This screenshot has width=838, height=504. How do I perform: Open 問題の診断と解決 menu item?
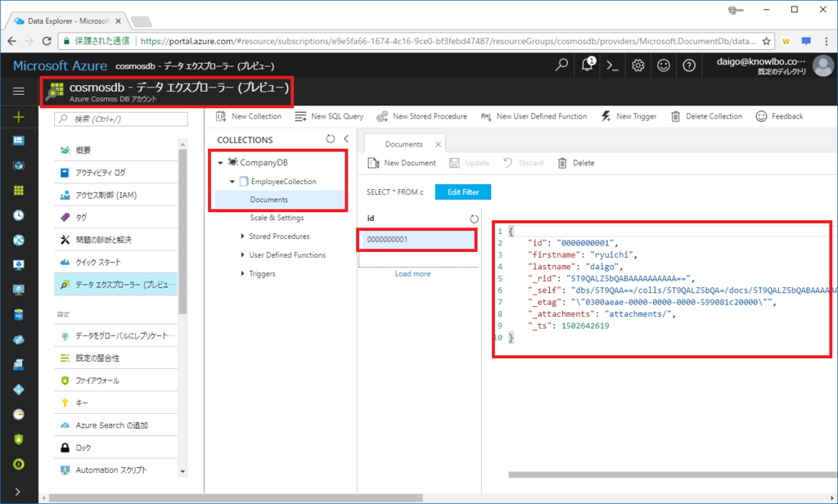coord(115,240)
